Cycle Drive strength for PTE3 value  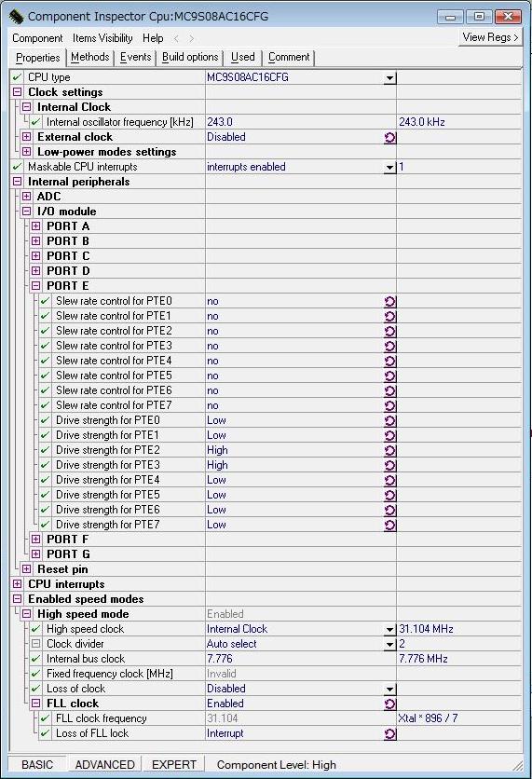390,466
